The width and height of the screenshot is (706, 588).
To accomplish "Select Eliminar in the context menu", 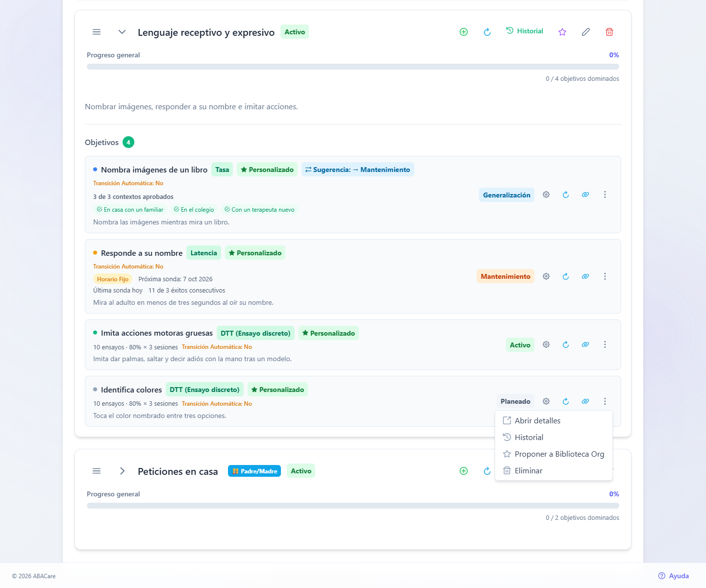I will click(x=554, y=470).
